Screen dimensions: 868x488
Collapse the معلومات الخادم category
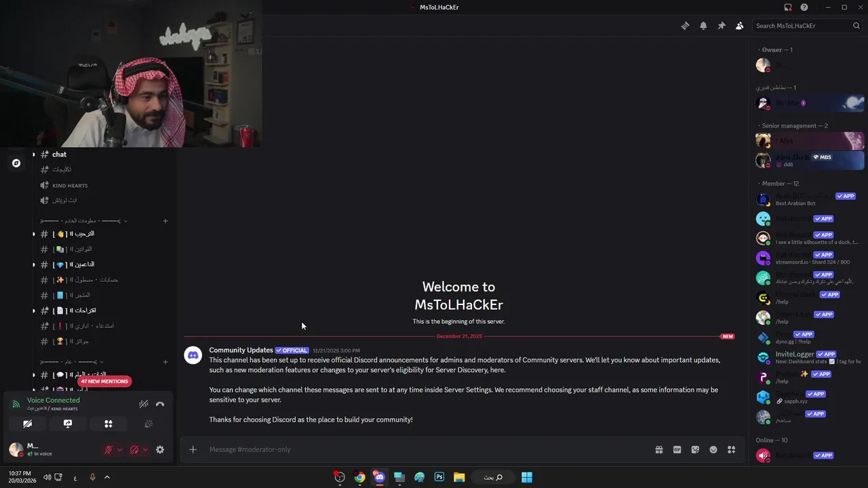[83, 221]
